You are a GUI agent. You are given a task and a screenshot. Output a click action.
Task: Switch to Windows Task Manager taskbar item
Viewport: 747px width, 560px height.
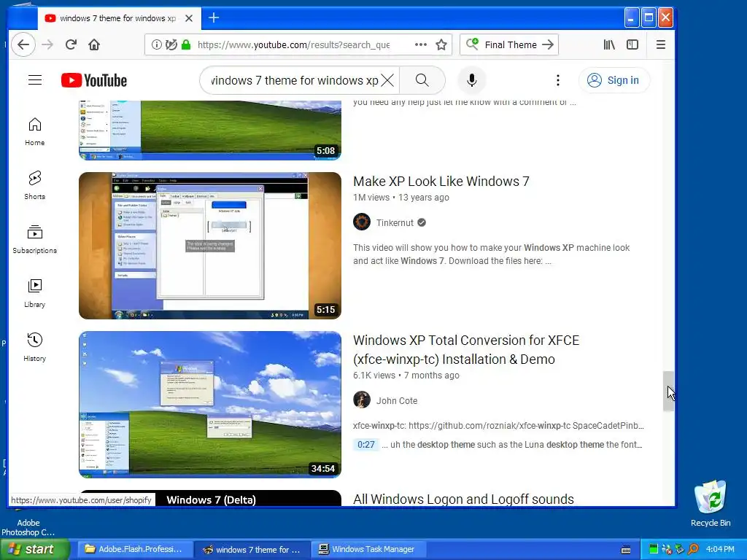coord(368,549)
